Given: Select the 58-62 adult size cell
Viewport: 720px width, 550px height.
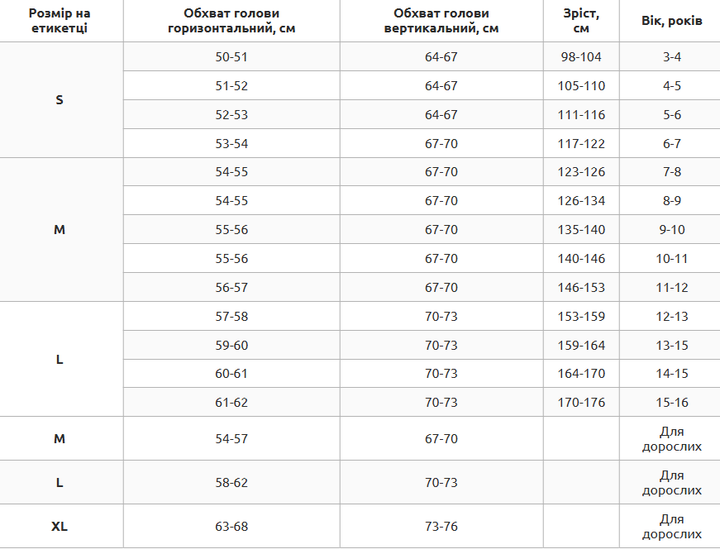Looking at the screenshot, I should coord(231,482).
